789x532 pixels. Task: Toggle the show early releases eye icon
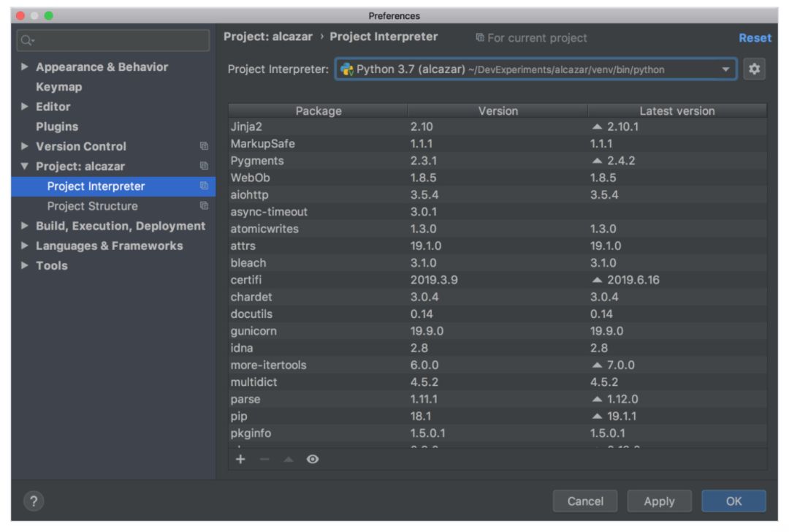[x=313, y=460]
